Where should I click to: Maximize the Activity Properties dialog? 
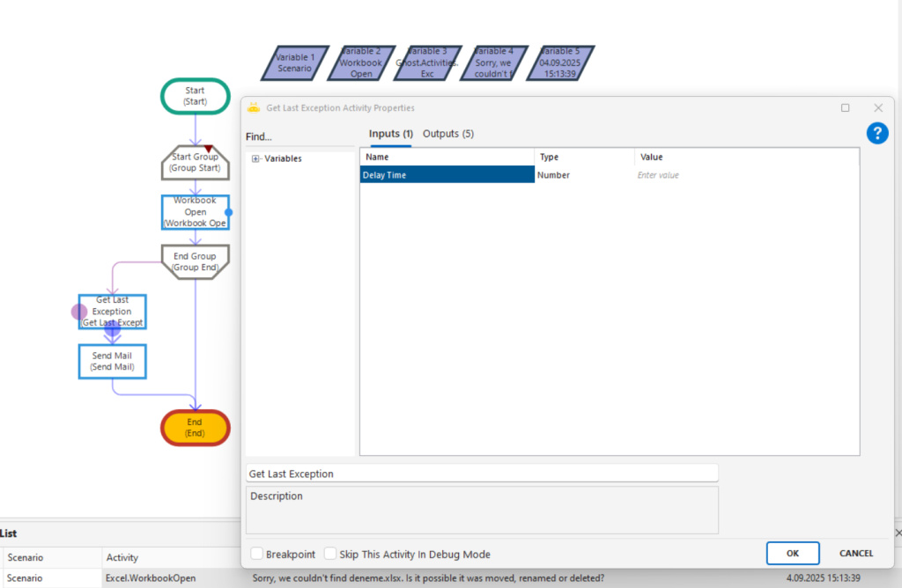[x=846, y=107]
